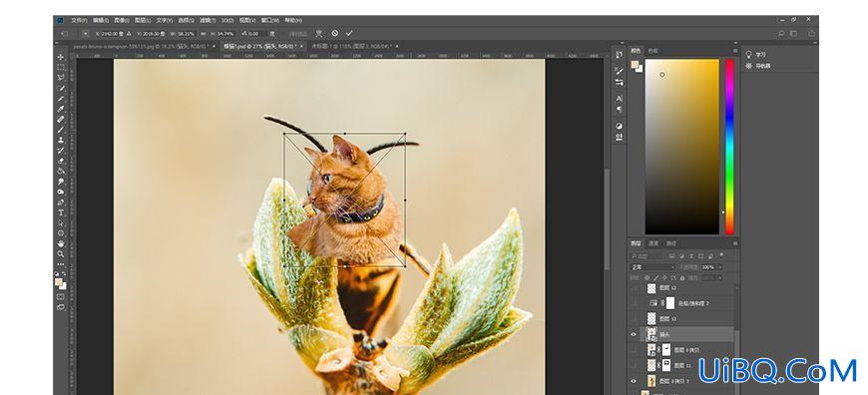The height and width of the screenshot is (395, 868).
Task: Click the foreground color swatch in toolbar
Action: [58, 282]
